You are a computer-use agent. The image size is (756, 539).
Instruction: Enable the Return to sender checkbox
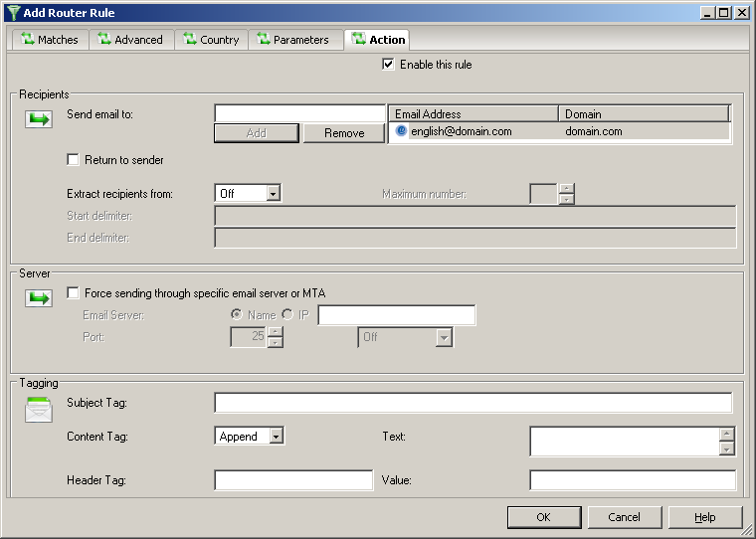click(73, 159)
